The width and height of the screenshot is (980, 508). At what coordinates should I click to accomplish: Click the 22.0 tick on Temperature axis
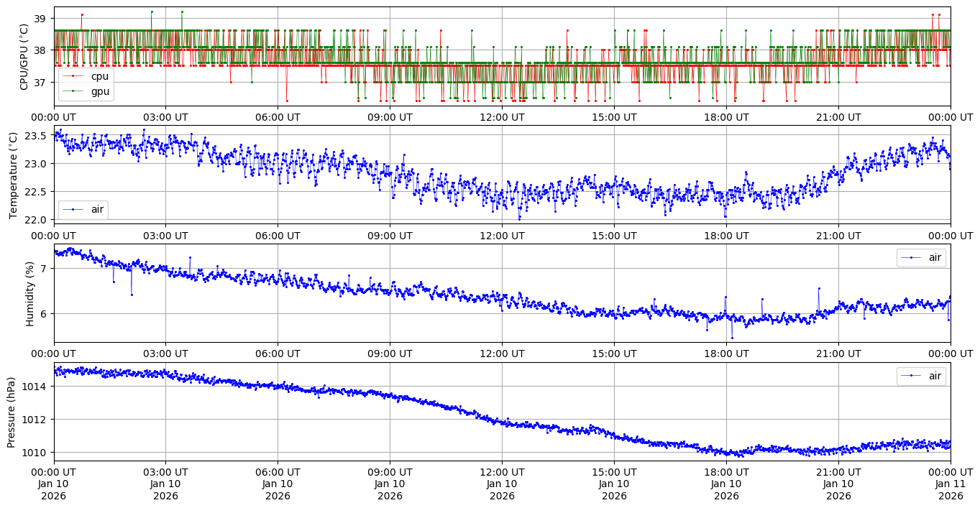point(36,220)
